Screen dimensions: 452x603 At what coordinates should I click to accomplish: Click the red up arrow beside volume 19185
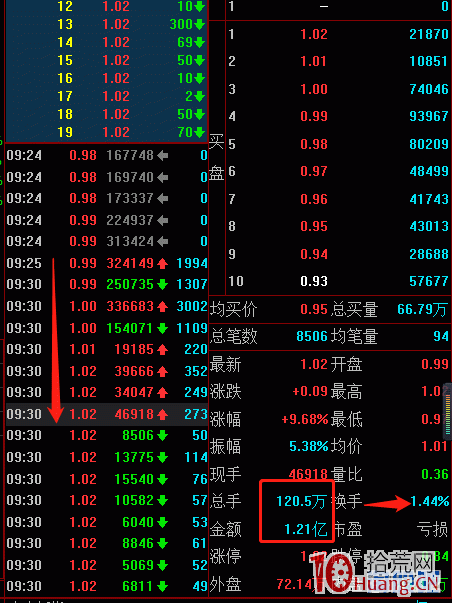pos(162,350)
